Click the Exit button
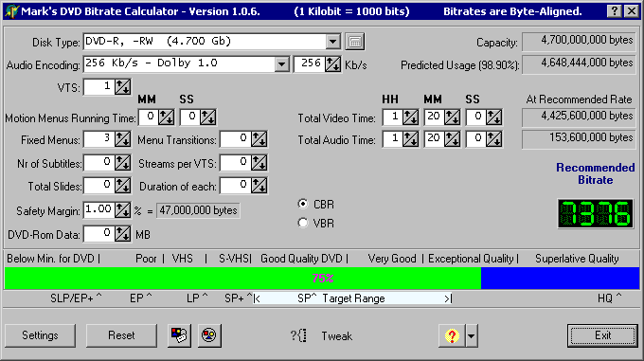This screenshot has width=644, height=361. pos(602,335)
